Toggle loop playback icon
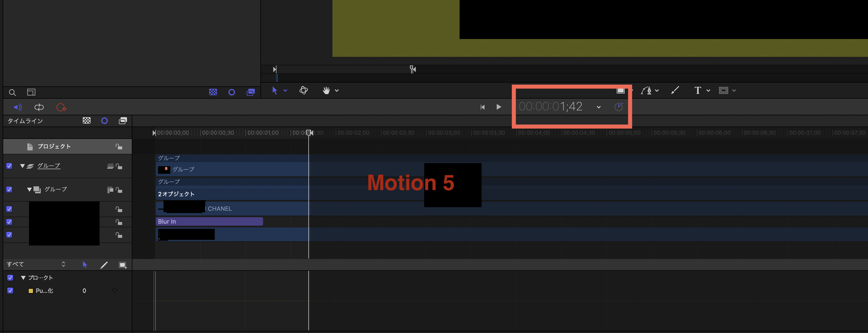The width and height of the screenshot is (868, 333). pos(39,107)
